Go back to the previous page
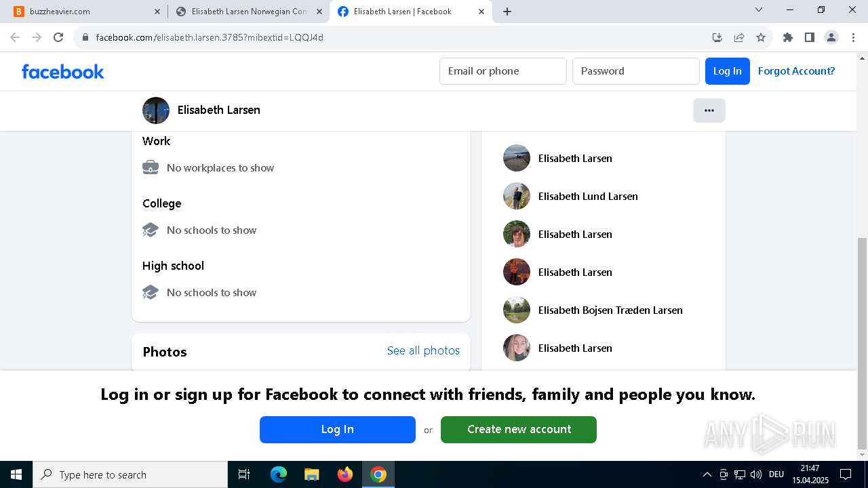Image resolution: width=868 pixels, height=488 pixels. point(15,37)
